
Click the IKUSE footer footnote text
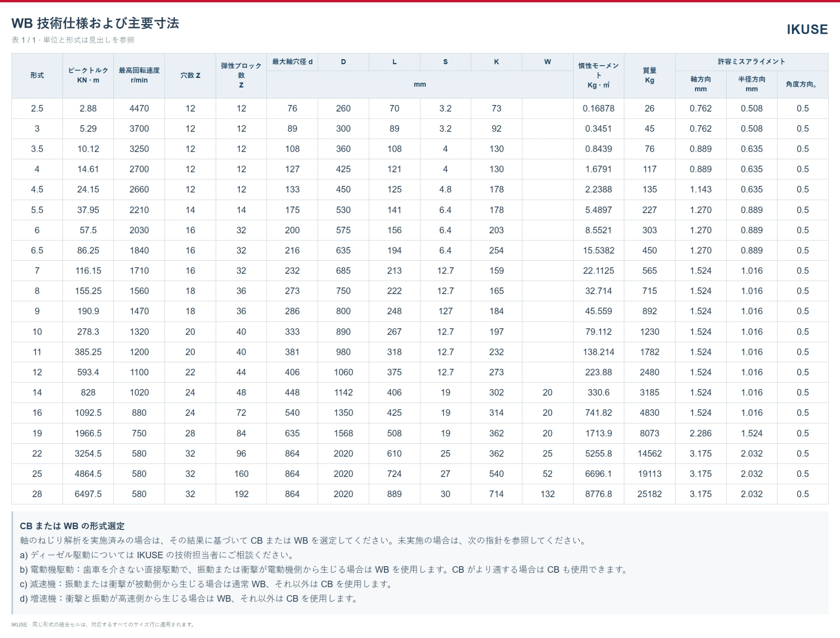tap(103, 624)
